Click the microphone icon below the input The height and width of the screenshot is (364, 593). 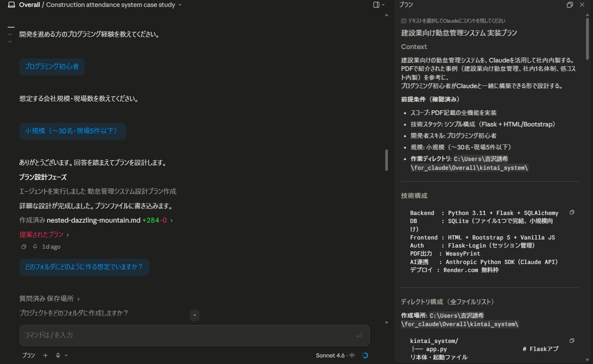tap(58, 355)
